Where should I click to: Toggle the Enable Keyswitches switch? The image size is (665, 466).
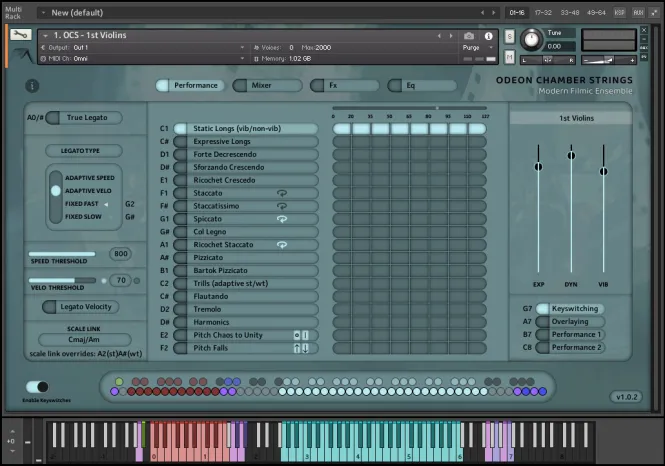click(37, 387)
